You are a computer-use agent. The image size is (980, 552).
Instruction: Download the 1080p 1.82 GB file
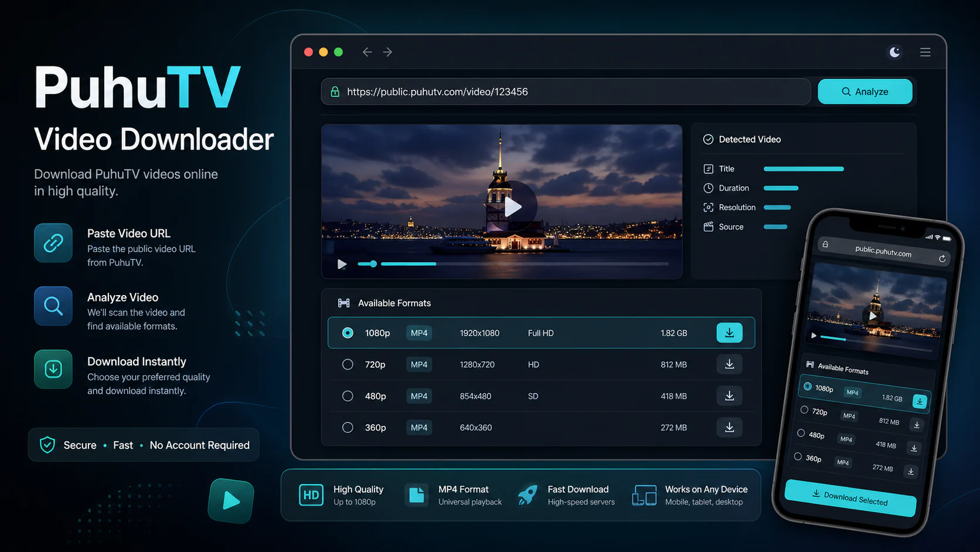point(729,333)
